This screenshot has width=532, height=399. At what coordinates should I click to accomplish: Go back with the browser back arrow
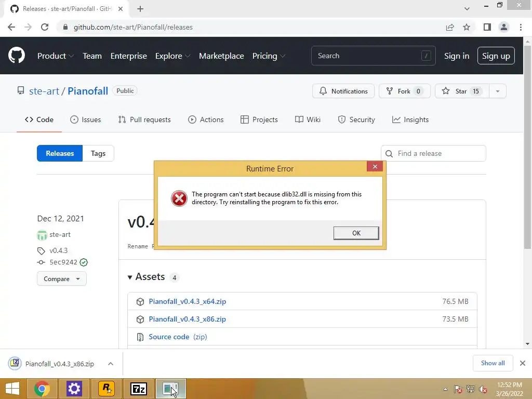point(11,27)
